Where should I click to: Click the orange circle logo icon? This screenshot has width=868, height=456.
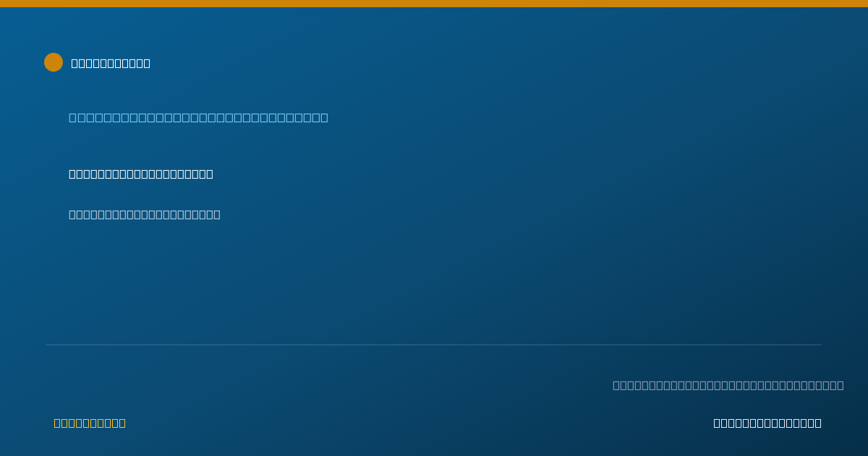(54, 62)
